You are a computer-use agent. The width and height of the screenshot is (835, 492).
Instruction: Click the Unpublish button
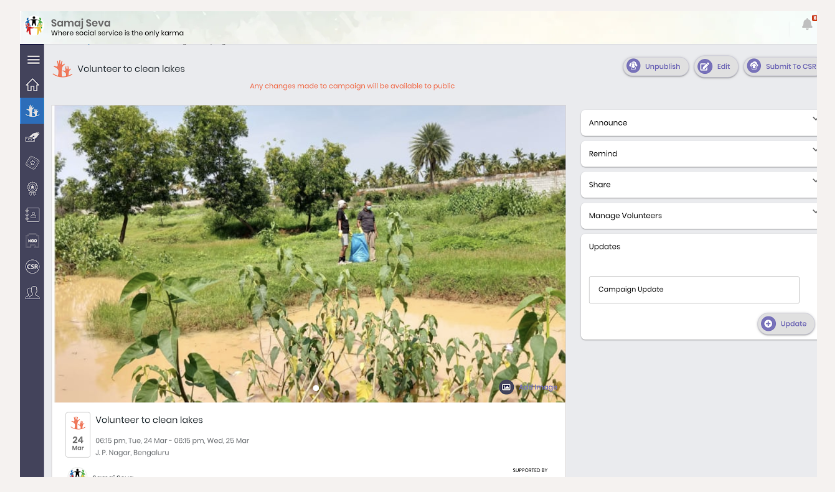click(656, 67)
